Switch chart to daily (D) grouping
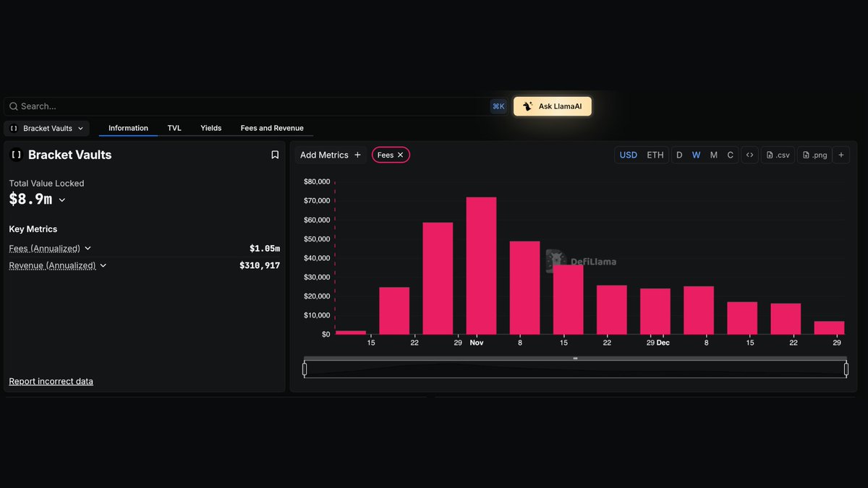The image size is (868, 488). (x=679, y=155)
